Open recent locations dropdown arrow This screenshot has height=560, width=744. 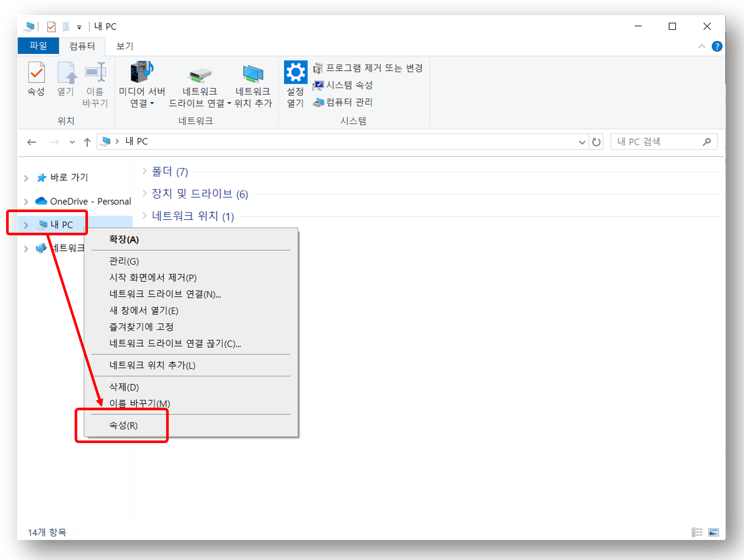pyautogui.click(x=72, y=142)
